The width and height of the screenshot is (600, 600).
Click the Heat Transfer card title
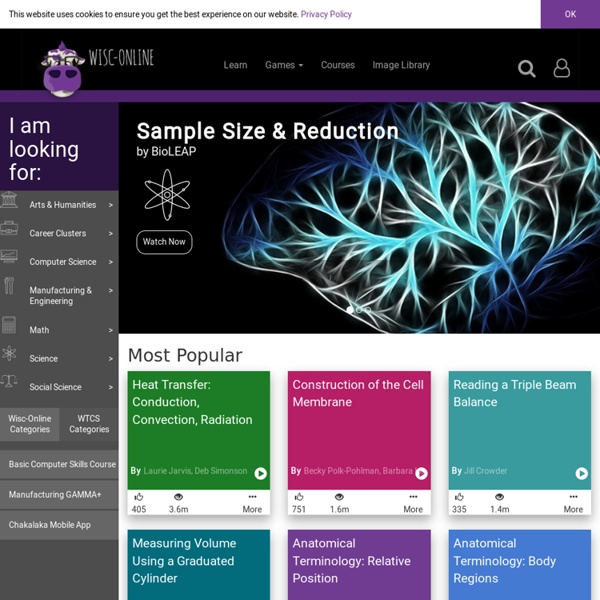[x=192, y=402]
